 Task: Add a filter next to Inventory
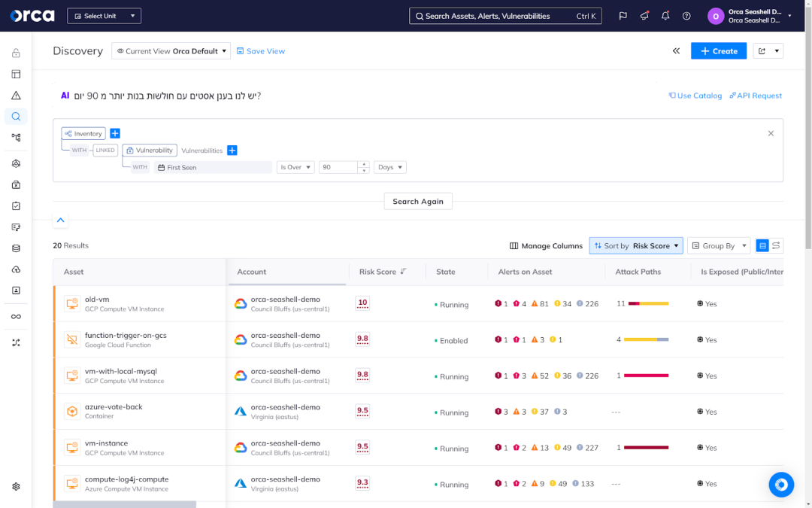coord(115,133)
